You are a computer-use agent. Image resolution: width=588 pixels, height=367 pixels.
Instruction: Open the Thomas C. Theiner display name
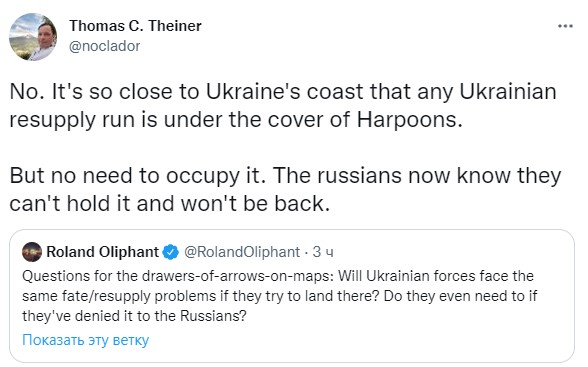click(x=135, y=26)
